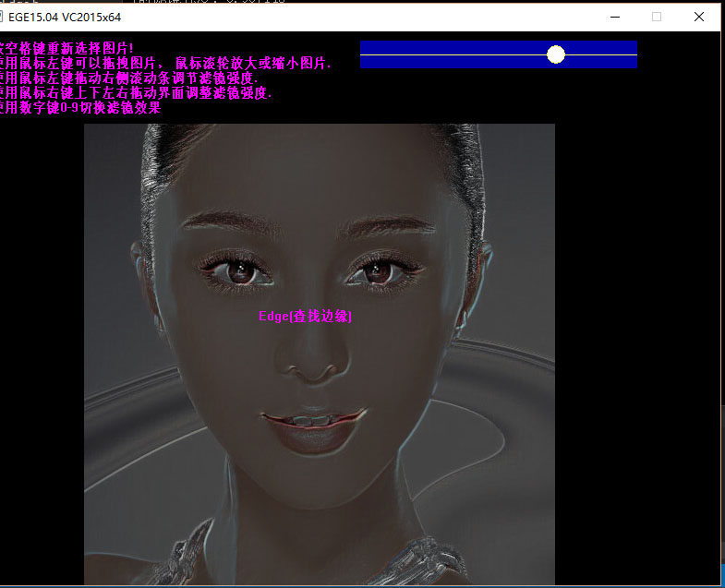Click the instruction line about 数字键0-9切换滤镜效果
This screenshot has width=725, height=588.
click(x=80, y=108)
